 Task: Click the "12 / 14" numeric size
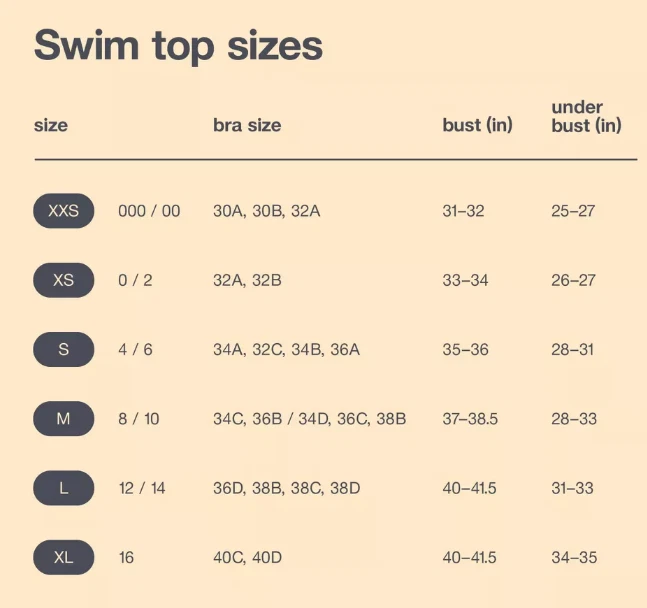141,488
